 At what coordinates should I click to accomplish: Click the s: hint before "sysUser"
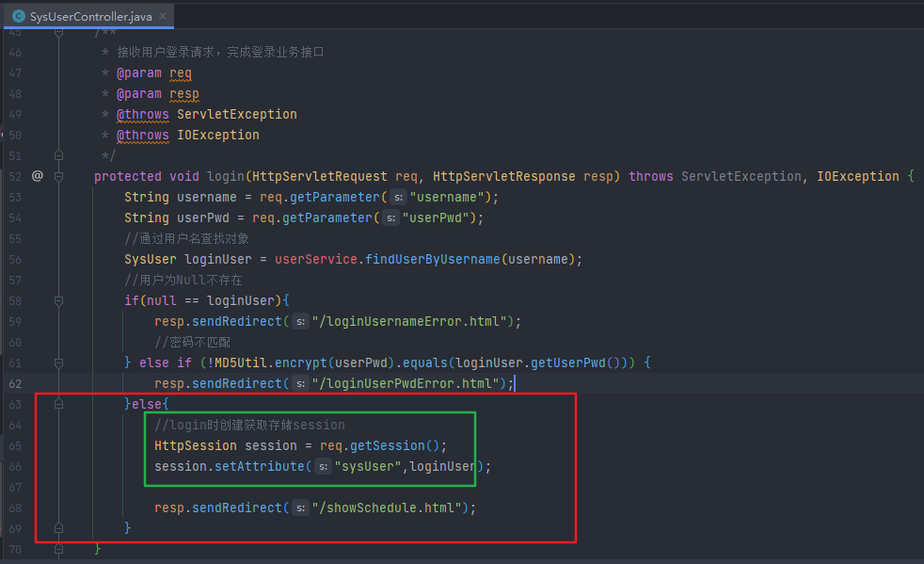click(323, 466)
